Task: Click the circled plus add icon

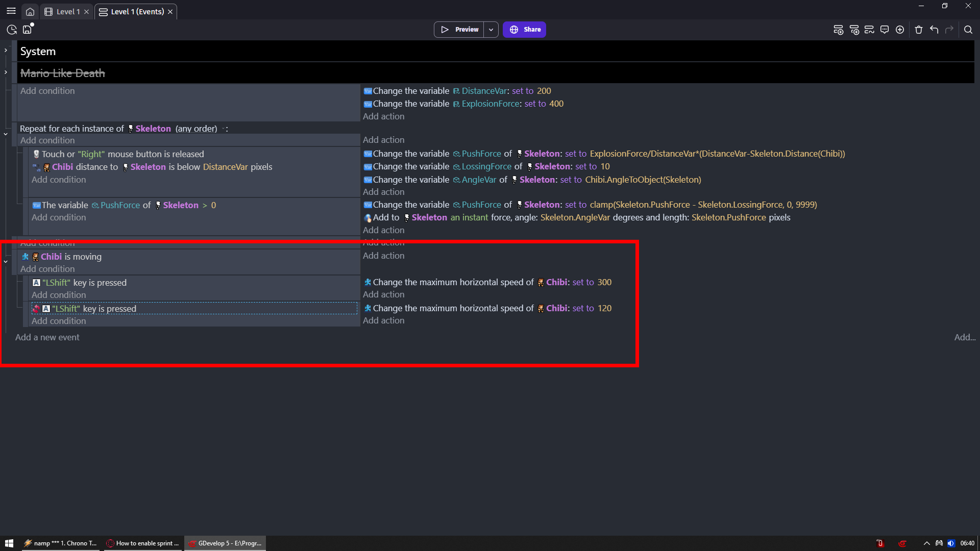Action: (x=900, y=30)
